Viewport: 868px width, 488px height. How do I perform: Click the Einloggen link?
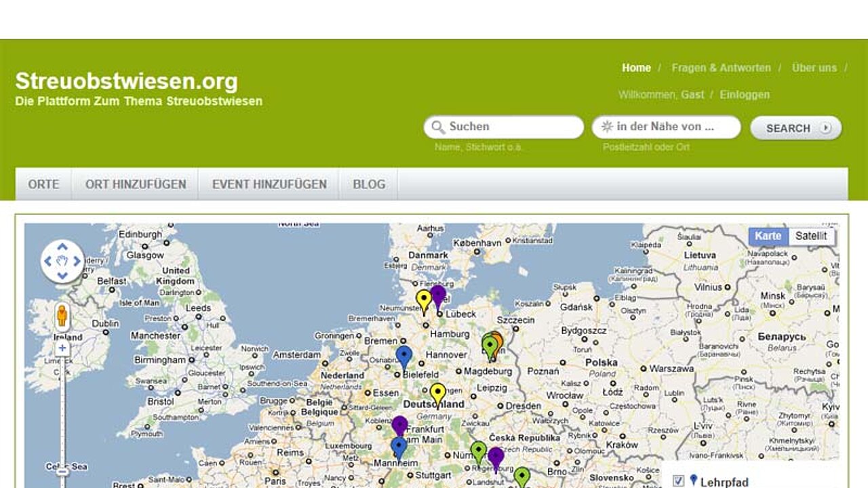click(x=745, y=95)
